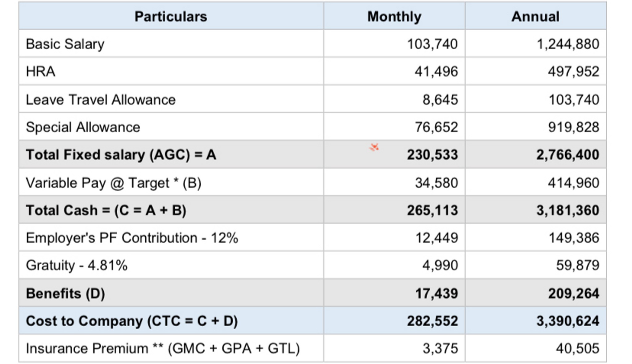Viewport: 632px width, 364px height.
Task: Select the Particulars column header
Action: [171, 16]
